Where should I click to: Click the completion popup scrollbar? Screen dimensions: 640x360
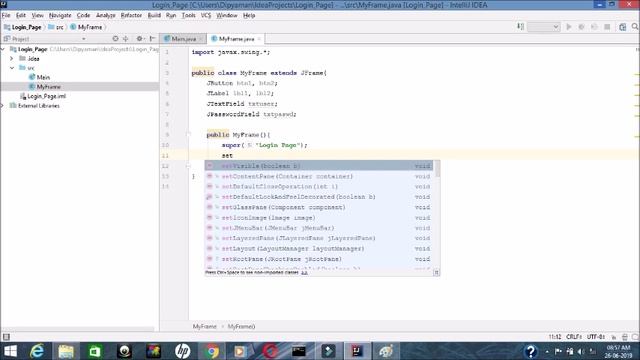pyautogui.click(x=438, y=169)
